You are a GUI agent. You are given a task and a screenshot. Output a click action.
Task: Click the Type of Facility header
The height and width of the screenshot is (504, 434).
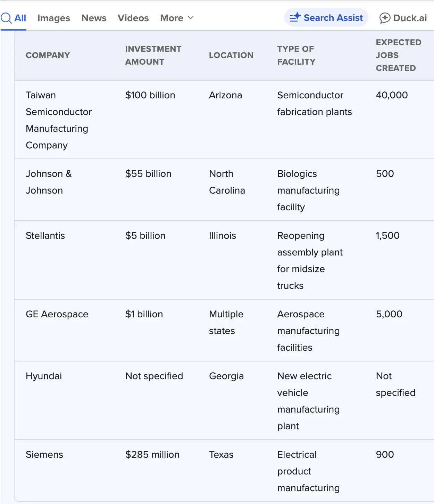tap(296, 55)
